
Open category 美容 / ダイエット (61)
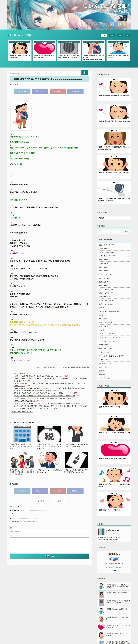click(x=106, y=245)
